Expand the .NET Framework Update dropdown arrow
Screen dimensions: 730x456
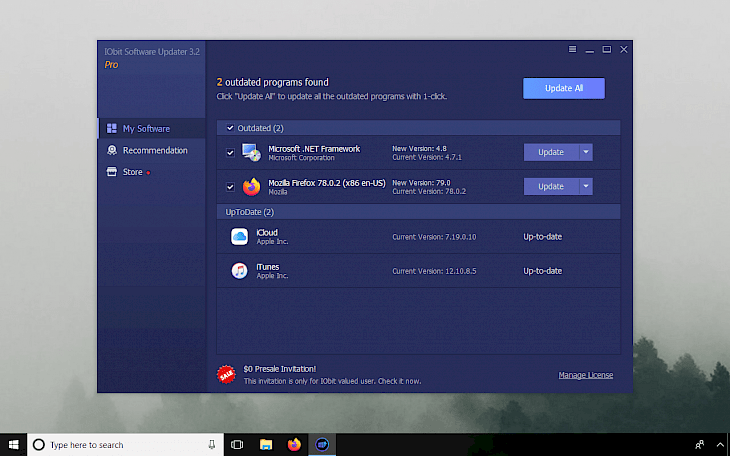pyautogui.click(x=586, y=152)
